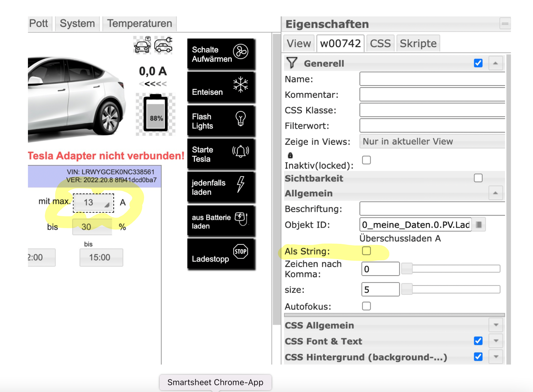Screen dimensions: 533x392
Task: Click the fan icon on Schalte Aufwärmen
Action: 241,52
